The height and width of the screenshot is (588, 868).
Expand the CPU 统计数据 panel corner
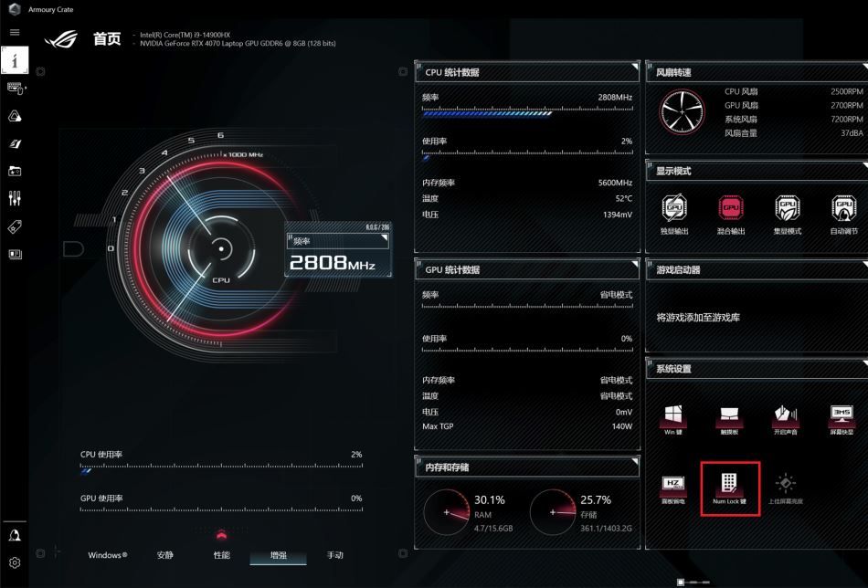[633, 66]
